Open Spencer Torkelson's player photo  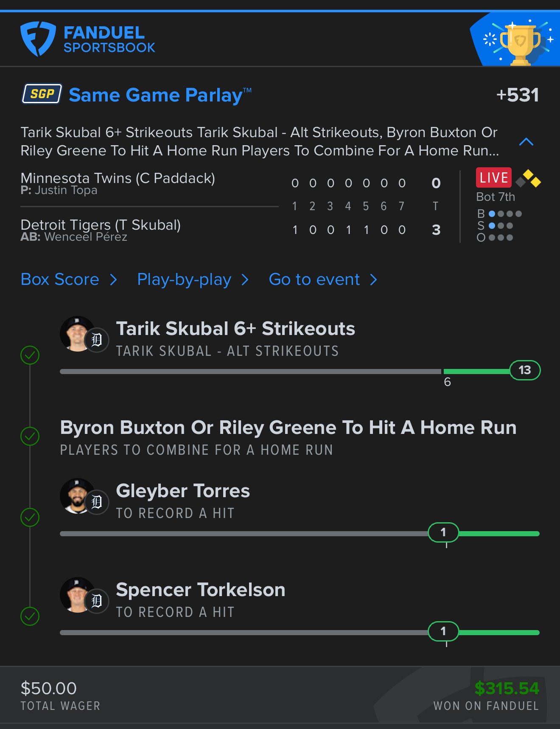(78, 595)
